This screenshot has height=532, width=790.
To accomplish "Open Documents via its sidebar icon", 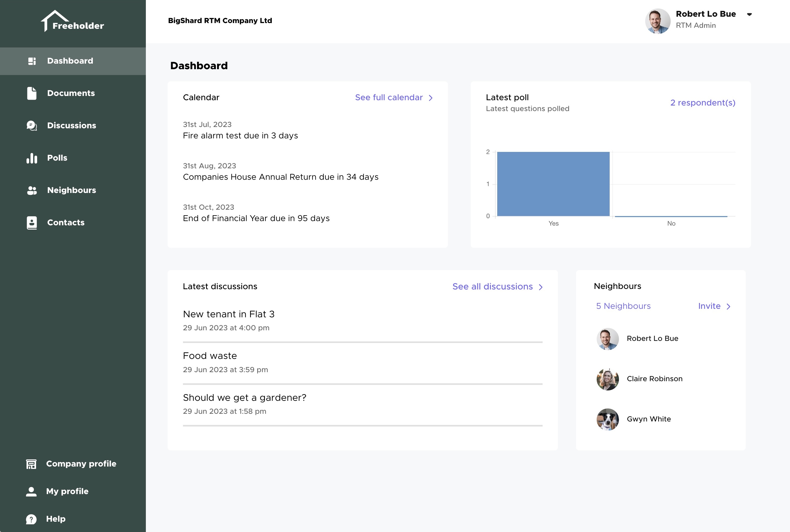I will point(32,93).
